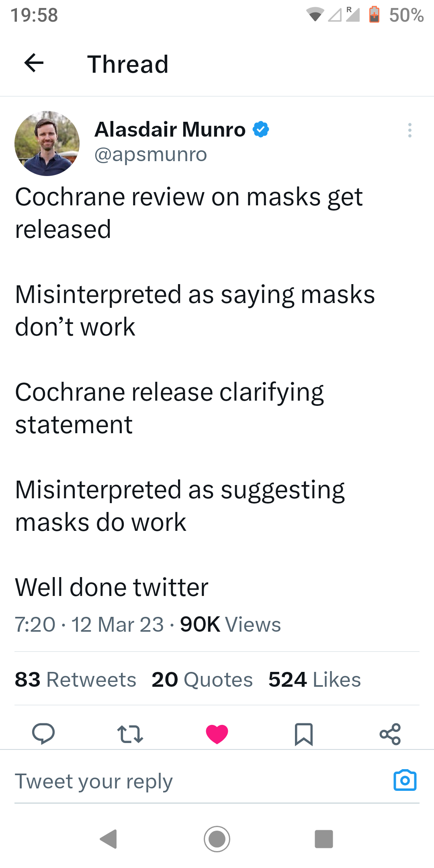Viewport: 434px width, 868px height.
Task: Open the camera icon in reply bar
Action: click(x=405, y=780)
